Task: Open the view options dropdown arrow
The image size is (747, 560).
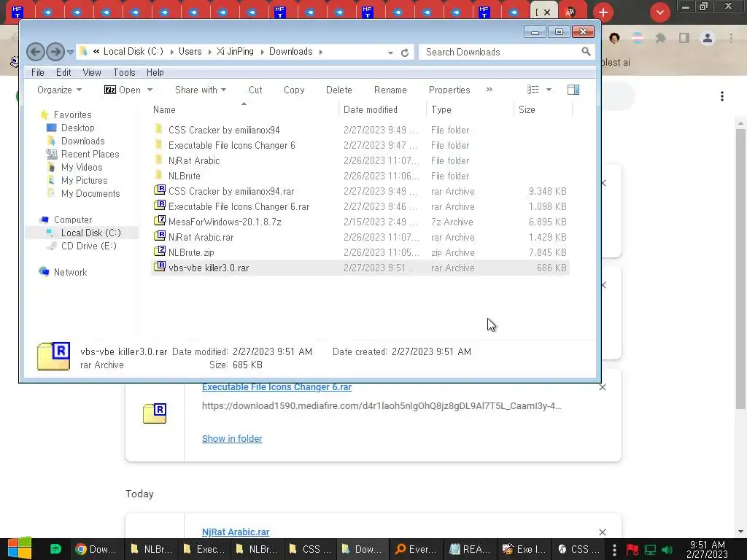Action: click(549, 90)
